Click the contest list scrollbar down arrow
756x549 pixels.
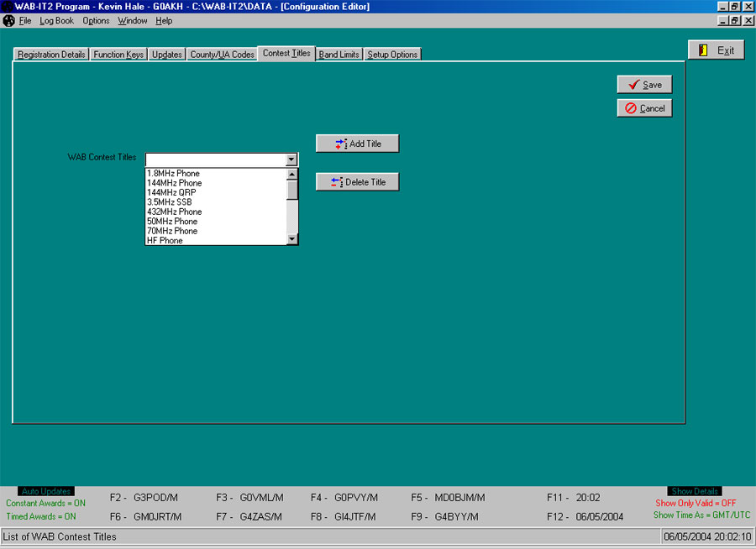point(291,240)
